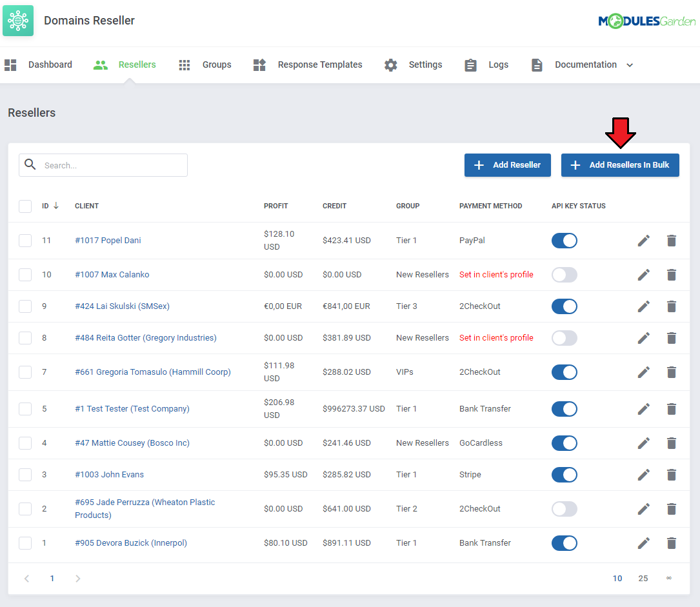
Task: Enable API key toggle for Max Calanko
Action: [x=565, y=275]
